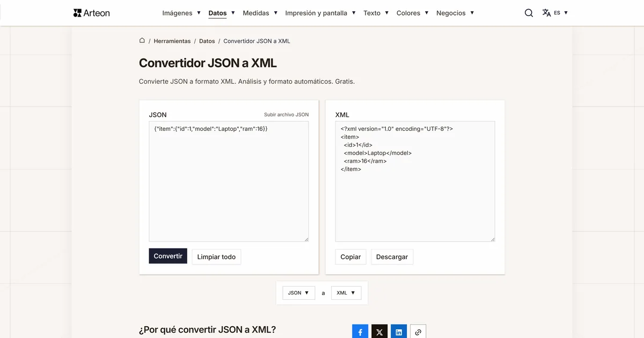Share the page on LinkedIn

click(399, 332)
